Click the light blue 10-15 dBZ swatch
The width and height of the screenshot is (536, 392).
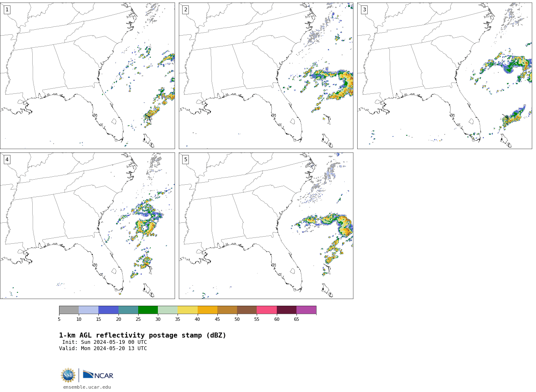pyautogui.click(x=89, y=310)
